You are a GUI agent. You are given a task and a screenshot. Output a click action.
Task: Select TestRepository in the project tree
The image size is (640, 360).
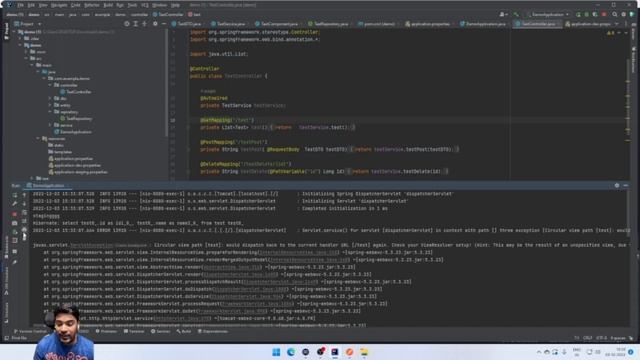76,119
